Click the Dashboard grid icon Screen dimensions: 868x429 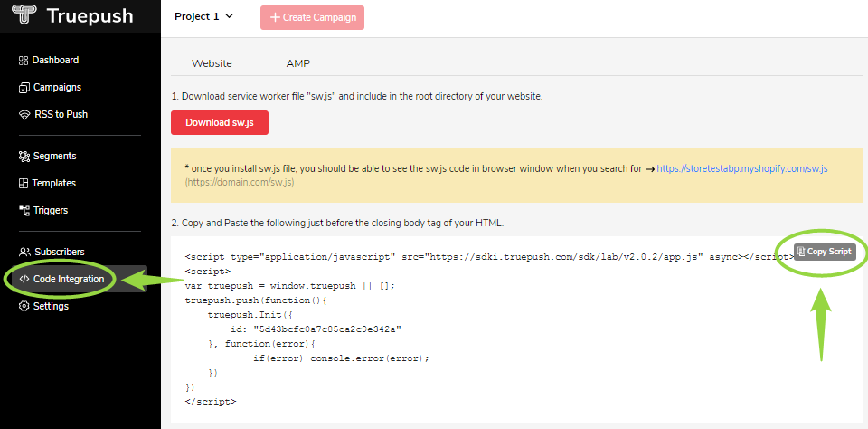click(24, 61)
